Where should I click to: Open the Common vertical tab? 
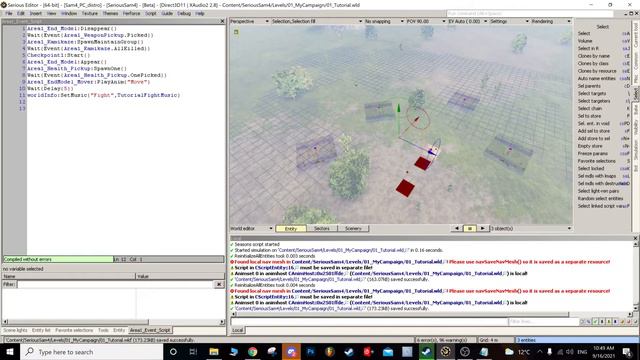click(636, 61)
